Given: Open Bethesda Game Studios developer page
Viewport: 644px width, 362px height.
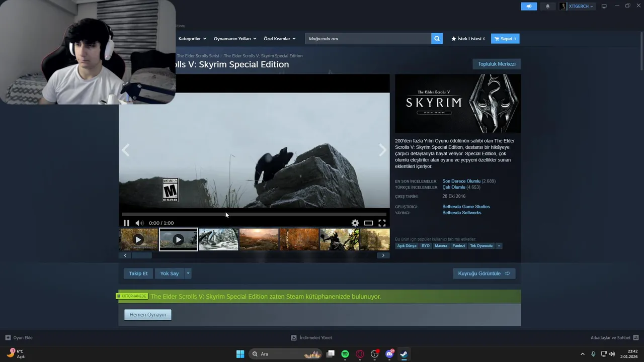Looking at the screenshot, I should [x=466, y=207].
